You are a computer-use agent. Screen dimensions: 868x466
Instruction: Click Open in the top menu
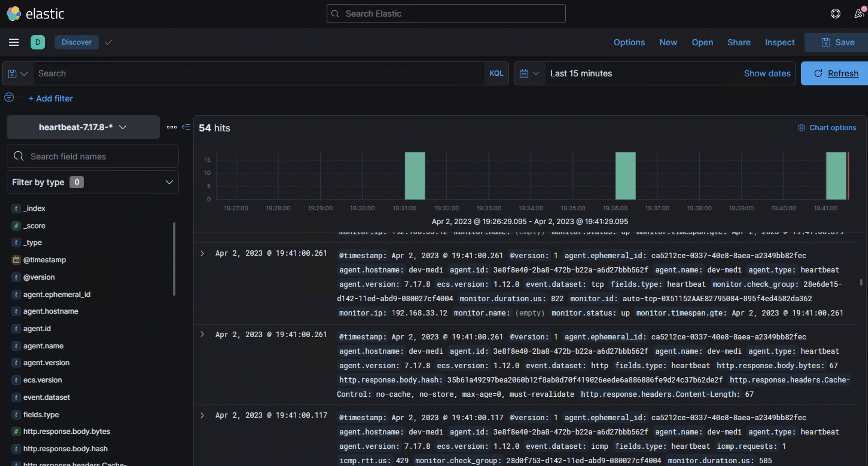(x=703, y=42)
